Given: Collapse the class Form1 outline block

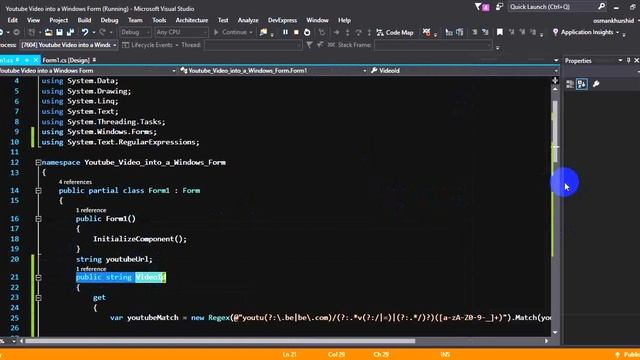Looking at the screenshot, I should tap(38, 191).
